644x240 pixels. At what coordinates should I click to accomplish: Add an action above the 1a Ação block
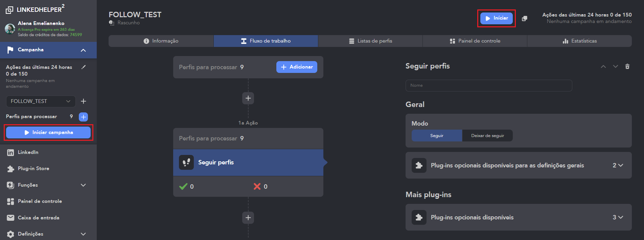pos(248,98)
